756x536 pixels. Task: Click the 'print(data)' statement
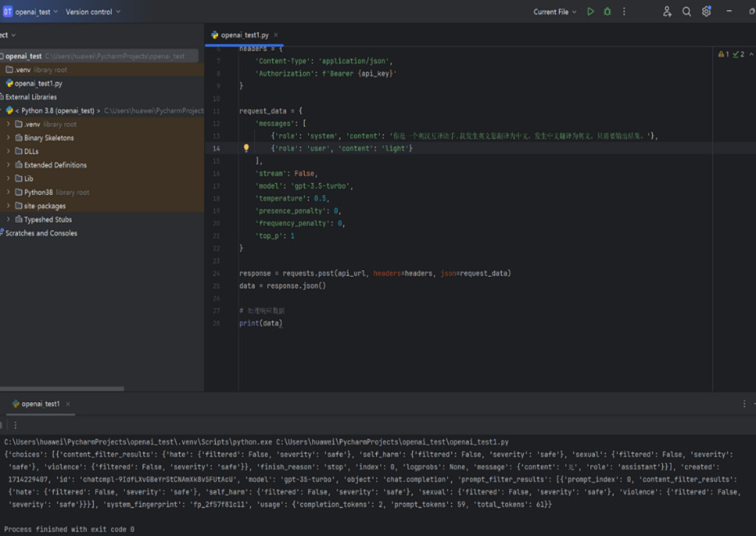[261, 323]
